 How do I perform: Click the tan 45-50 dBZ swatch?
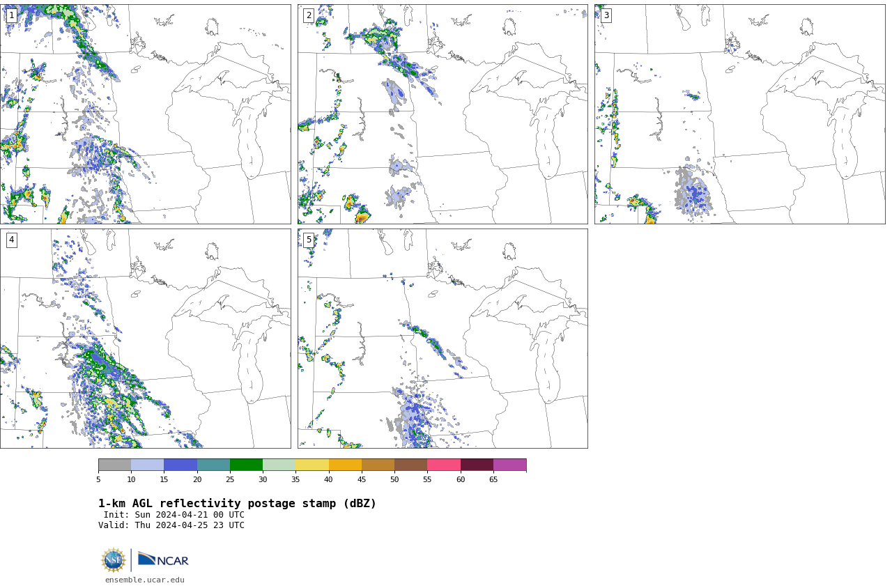[x=378, y=465]
